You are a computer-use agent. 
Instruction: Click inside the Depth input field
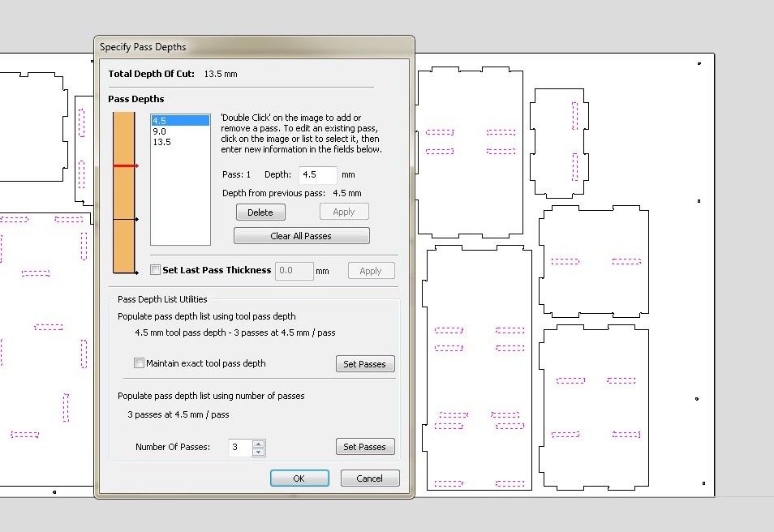coord(316,174)
